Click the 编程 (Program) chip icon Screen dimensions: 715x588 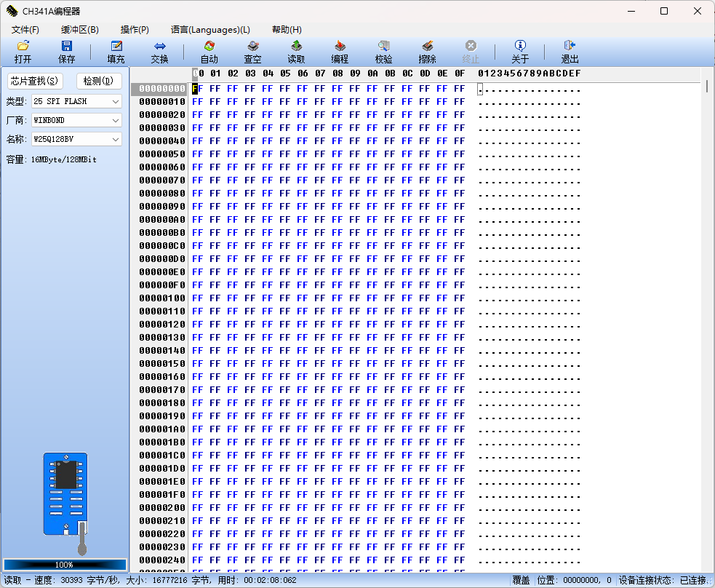340,46
